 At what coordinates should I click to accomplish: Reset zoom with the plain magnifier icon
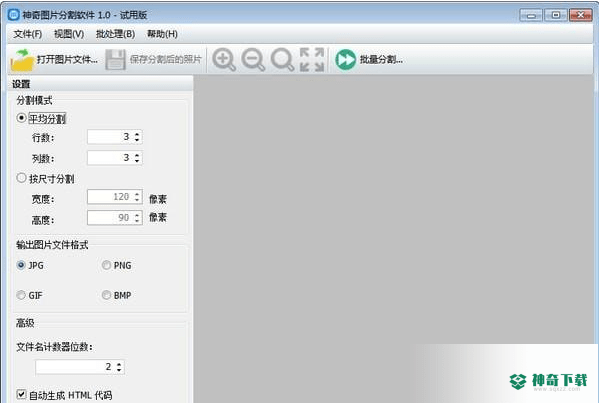[282, 60]
